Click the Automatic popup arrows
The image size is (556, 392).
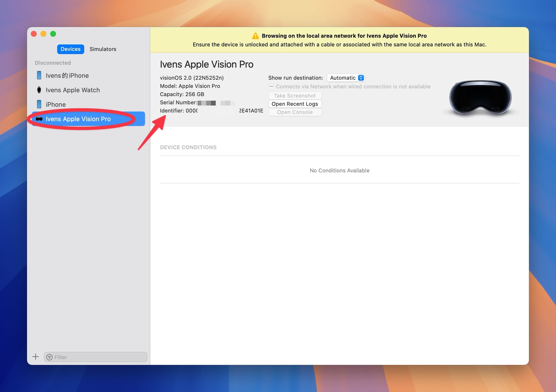pos(361,78)
